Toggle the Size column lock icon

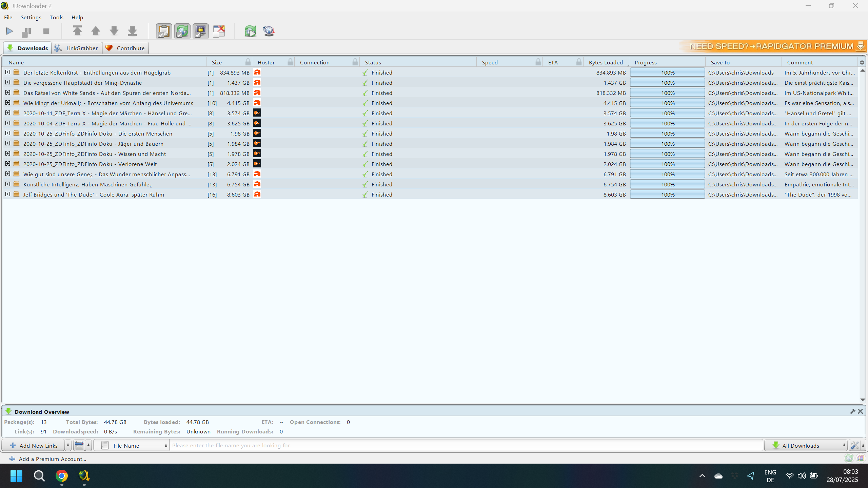(248, 62)
